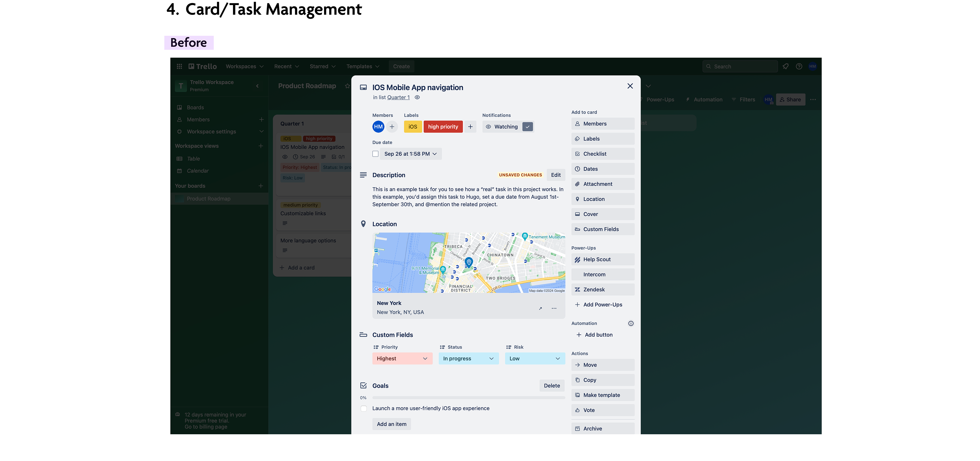
Task: Click Add Power-Ups
Action: 603,305
